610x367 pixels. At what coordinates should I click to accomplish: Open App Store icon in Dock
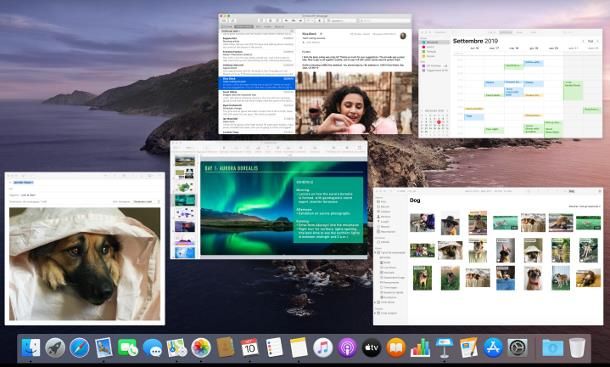pos(493,347)
